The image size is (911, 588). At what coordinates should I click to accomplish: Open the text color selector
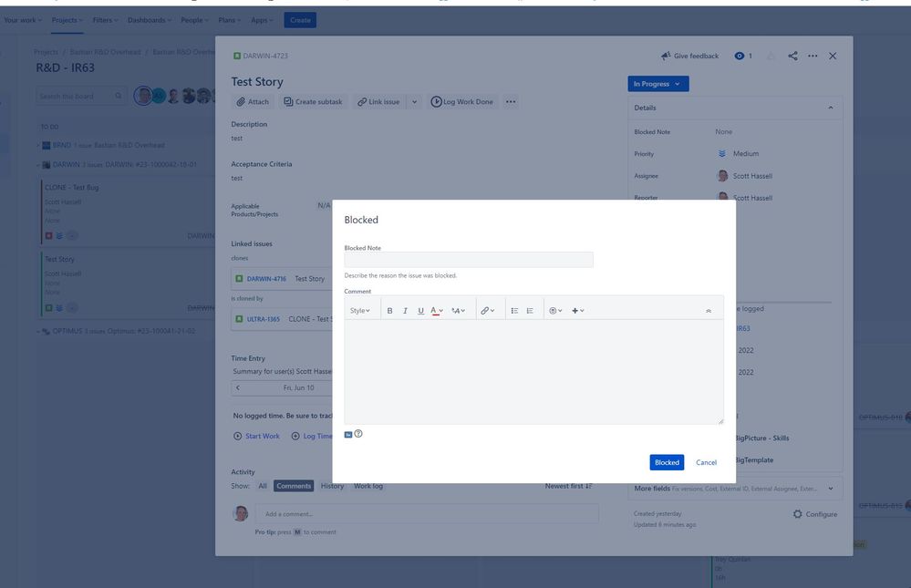pos(435,310)
